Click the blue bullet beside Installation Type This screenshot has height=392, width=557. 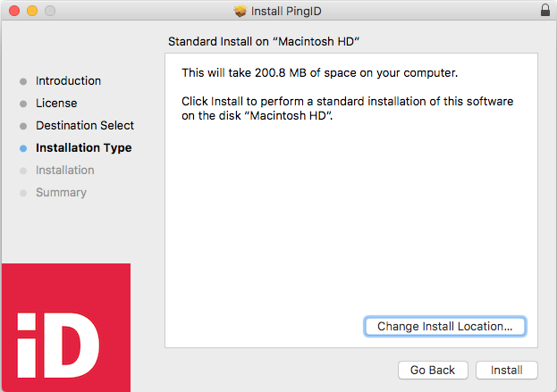[23, 148]
